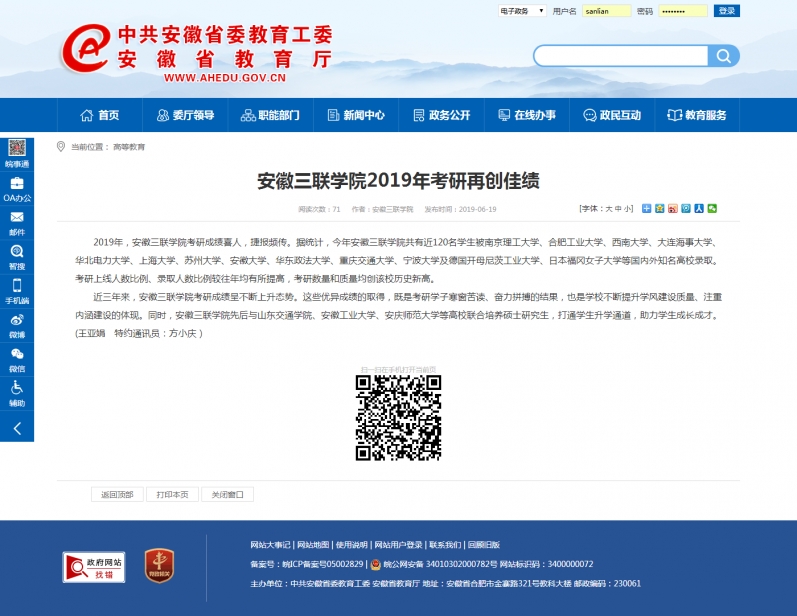Enable 辅助 accessibility wheelchair icon
The height and width of the screenshot is (616, 797).
(17, 391)
